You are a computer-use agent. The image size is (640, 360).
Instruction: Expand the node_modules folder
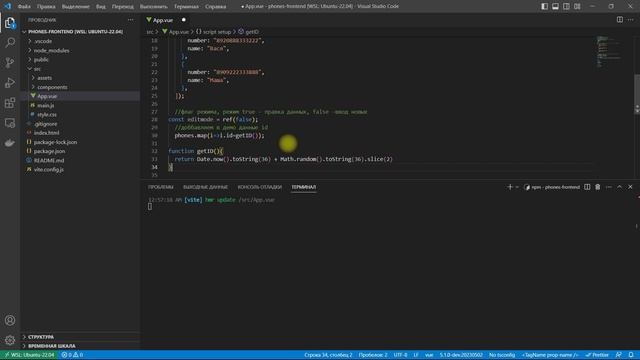click(51, 51)
